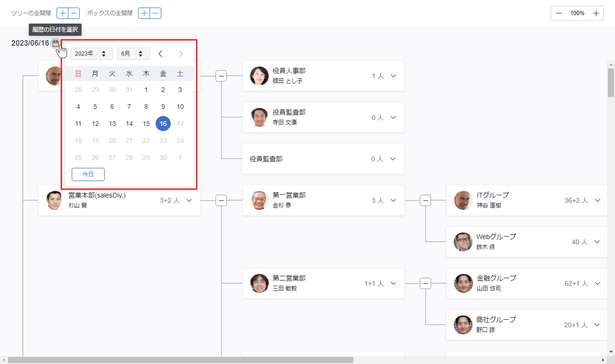Viewport: 615px width, 364px height.
Task: Choose date 7 in the calendar
Action: pos(129,107)
